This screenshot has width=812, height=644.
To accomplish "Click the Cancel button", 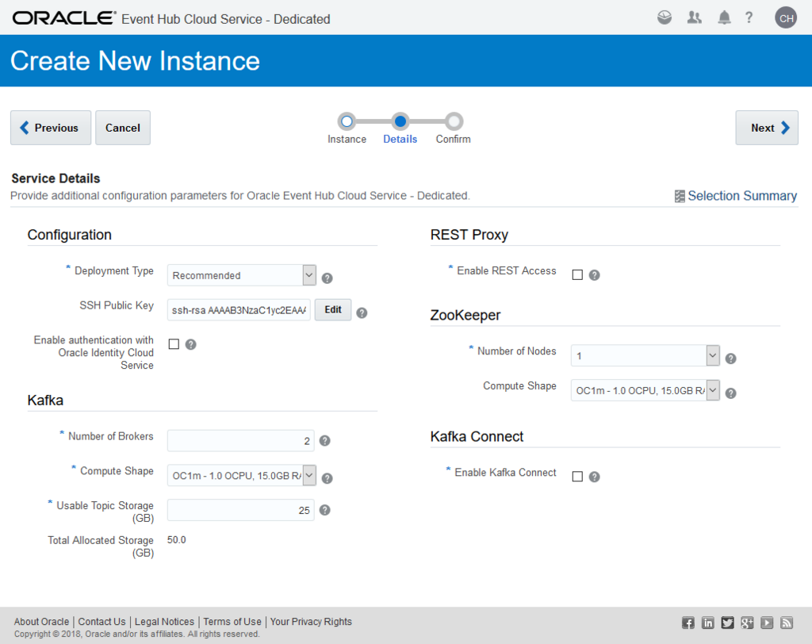I will tap(123, 128).
